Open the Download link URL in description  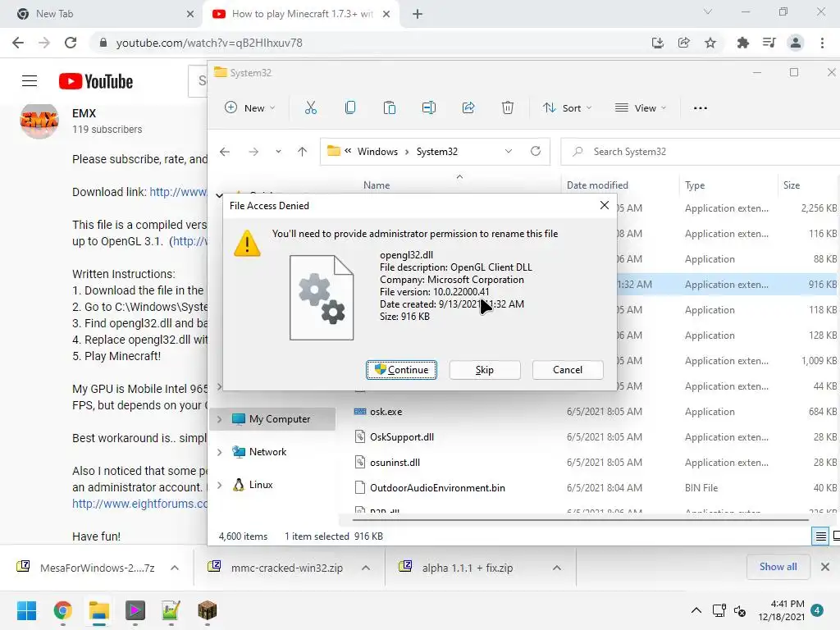tap(178, 192)
